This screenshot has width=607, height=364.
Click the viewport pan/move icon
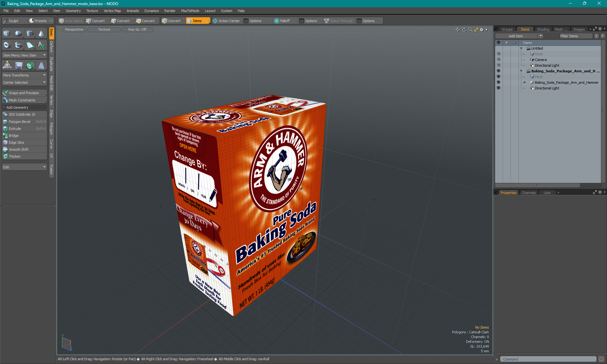[457, 30]
